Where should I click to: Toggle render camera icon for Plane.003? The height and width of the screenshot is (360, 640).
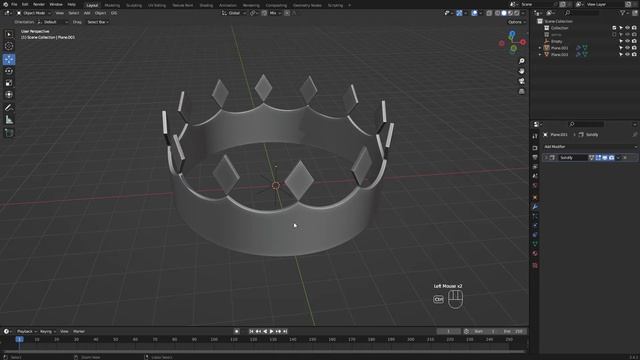(634, 54)
